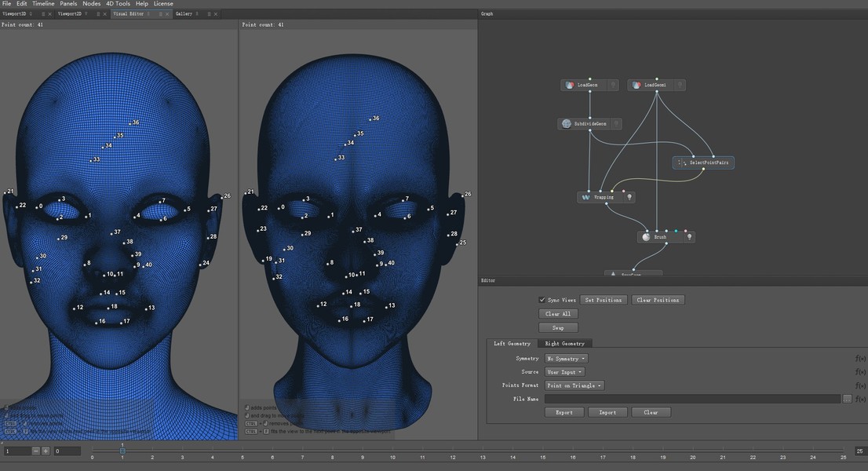Click the SelectPointPairs node icon

(x=681, y=162)
